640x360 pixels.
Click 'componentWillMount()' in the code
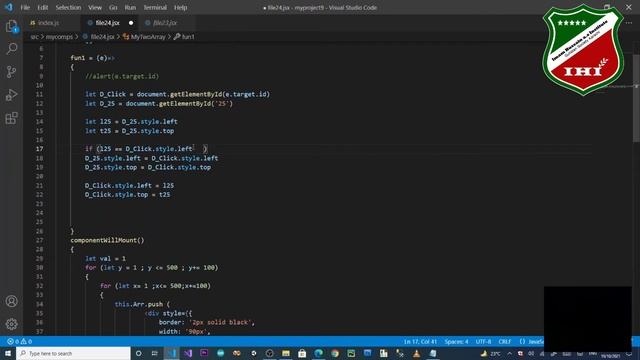point(107,240)
